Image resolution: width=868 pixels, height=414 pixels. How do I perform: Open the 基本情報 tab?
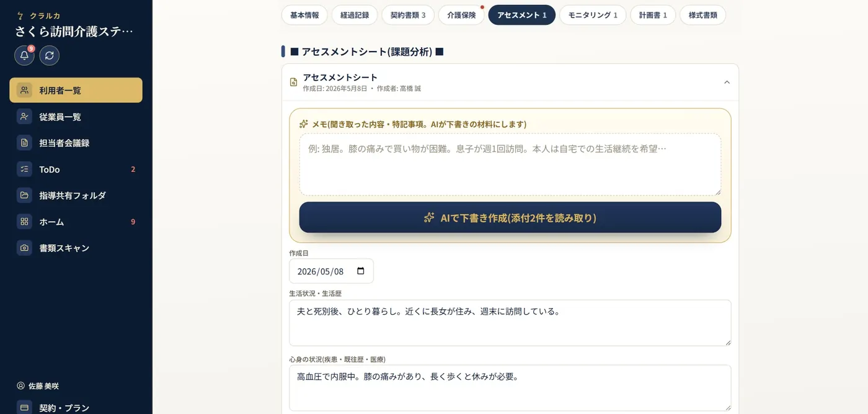(x=304, y=15)
